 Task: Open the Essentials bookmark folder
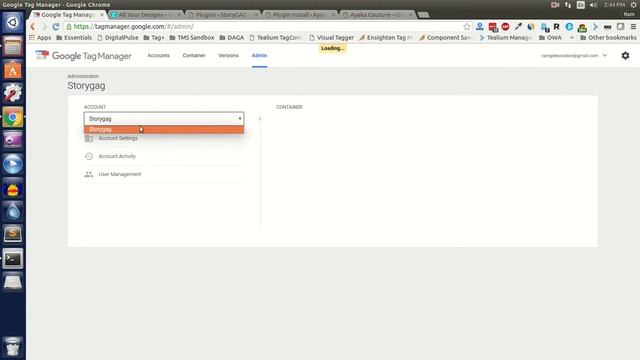tap(74, 38)
